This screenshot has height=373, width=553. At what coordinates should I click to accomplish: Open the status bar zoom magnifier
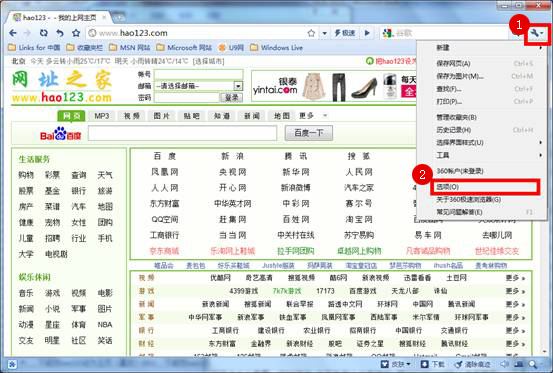pyautogui.click(x=533, y=364)
